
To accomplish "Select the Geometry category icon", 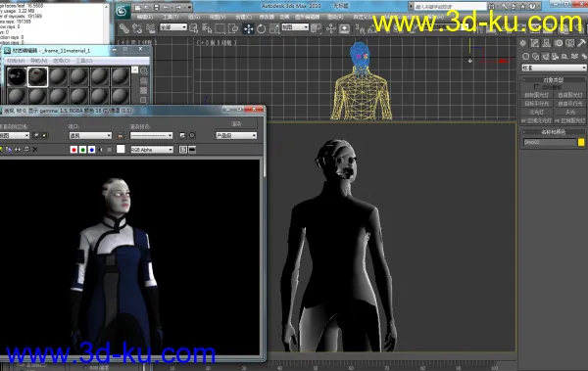I will click(525, 57).
